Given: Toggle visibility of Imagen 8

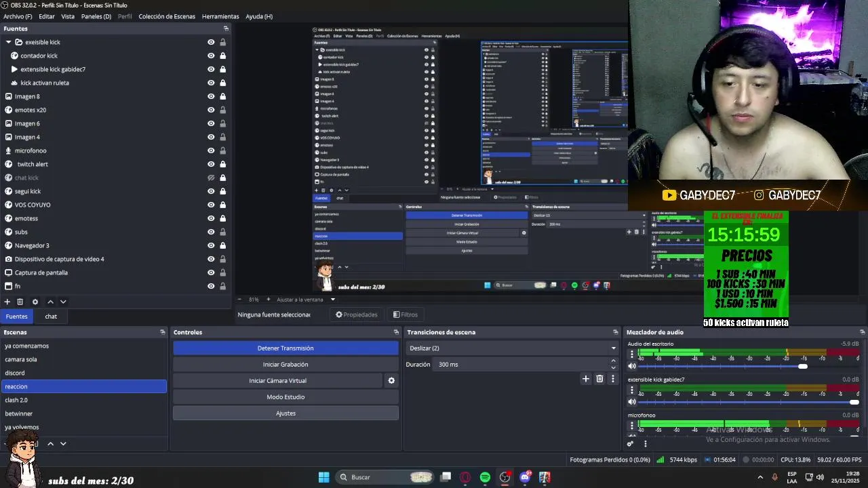Looking at the screenshot, I should coord(211,96).
